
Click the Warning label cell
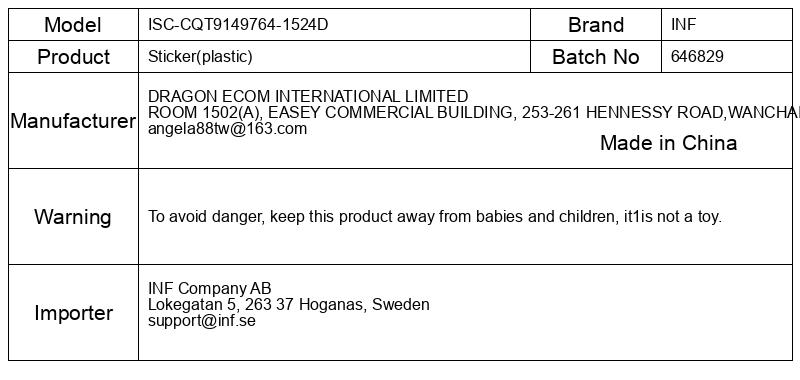(x=73, y=217)
